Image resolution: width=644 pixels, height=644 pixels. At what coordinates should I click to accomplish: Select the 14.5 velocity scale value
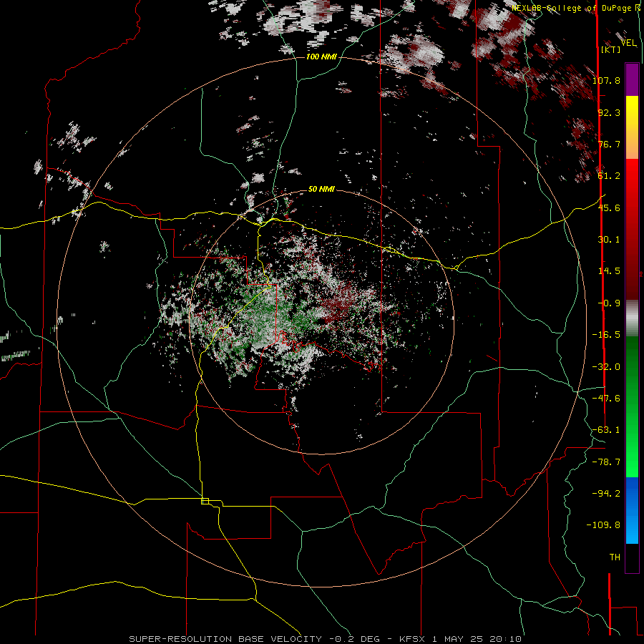pyautogui.click(x=609, y=271)
